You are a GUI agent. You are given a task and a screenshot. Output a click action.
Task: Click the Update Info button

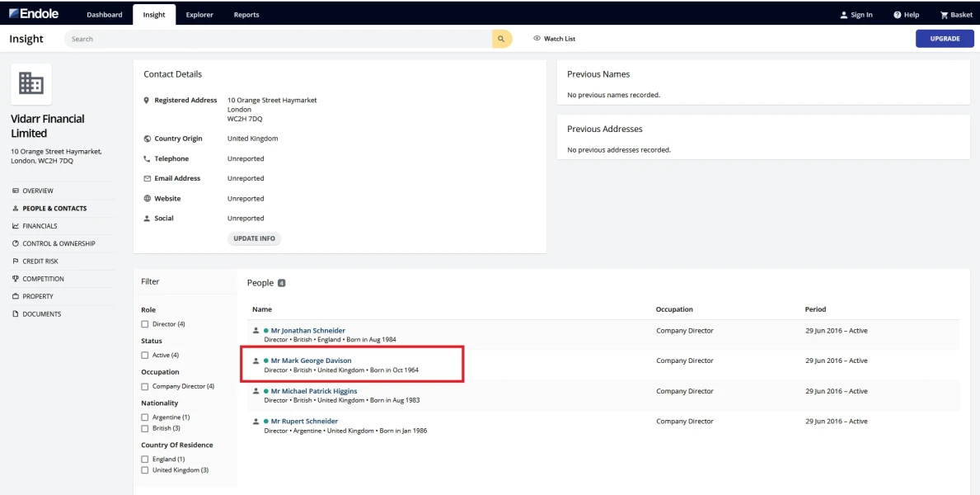254,238
